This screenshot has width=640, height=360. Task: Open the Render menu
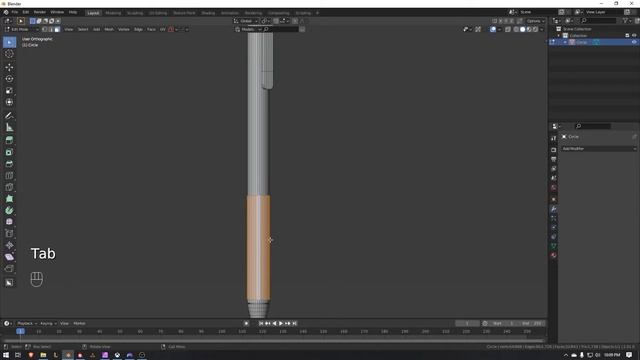(40, 12)
